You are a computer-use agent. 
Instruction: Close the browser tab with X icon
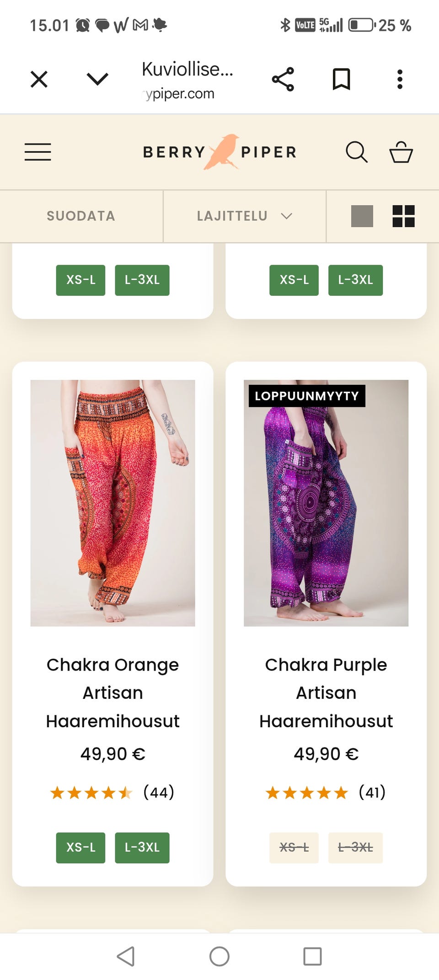(39, 79)
